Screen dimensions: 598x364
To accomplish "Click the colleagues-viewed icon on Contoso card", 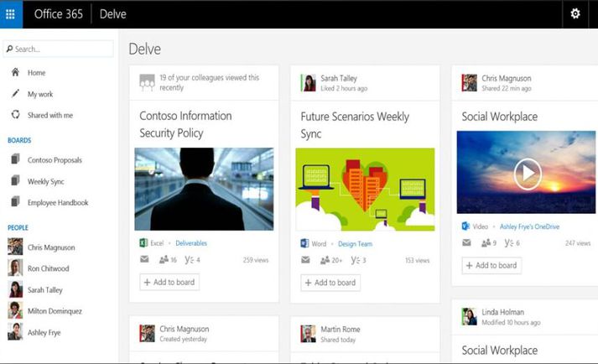I will [x=147, y=82].
